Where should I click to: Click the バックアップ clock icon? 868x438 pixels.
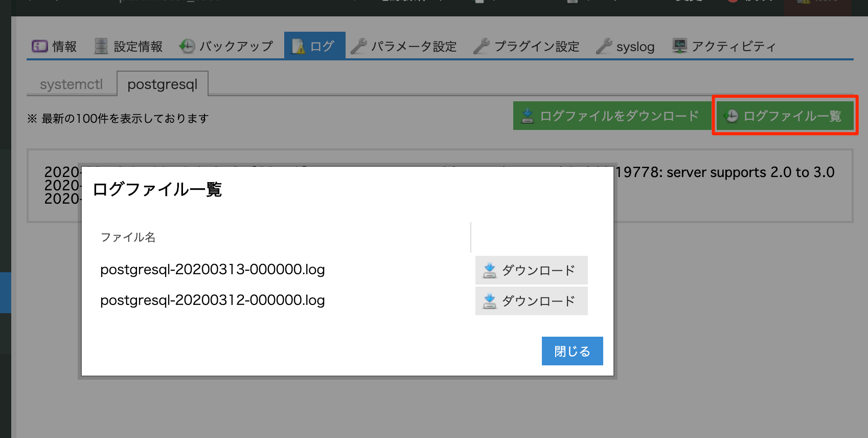click(x=187, y=47)
